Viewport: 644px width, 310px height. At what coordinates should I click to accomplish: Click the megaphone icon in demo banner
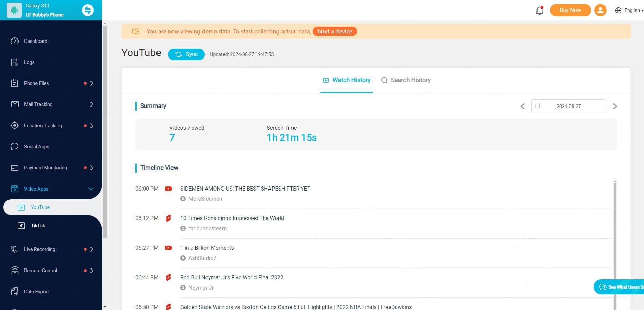click(x=136, y=31)
